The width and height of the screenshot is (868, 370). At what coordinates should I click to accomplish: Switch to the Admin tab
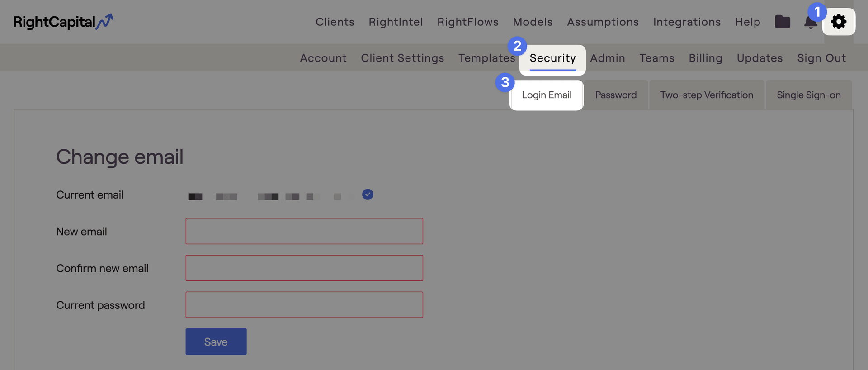tap(608, 58)
